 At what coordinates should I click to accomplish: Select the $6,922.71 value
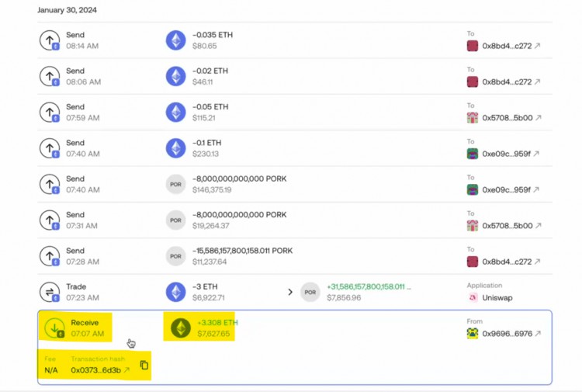209,298
